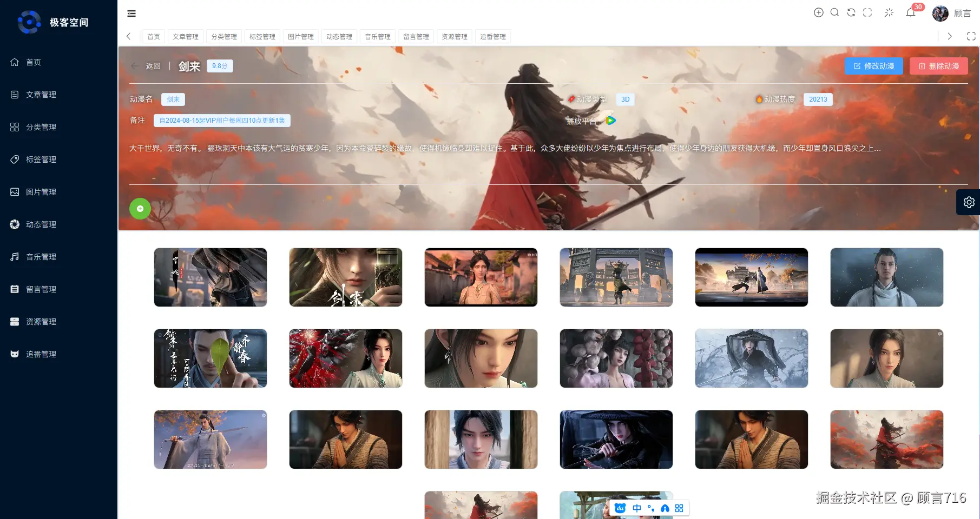Click the 9.8分 rating tag
This screenshot has width=980, height=519.
220,66
